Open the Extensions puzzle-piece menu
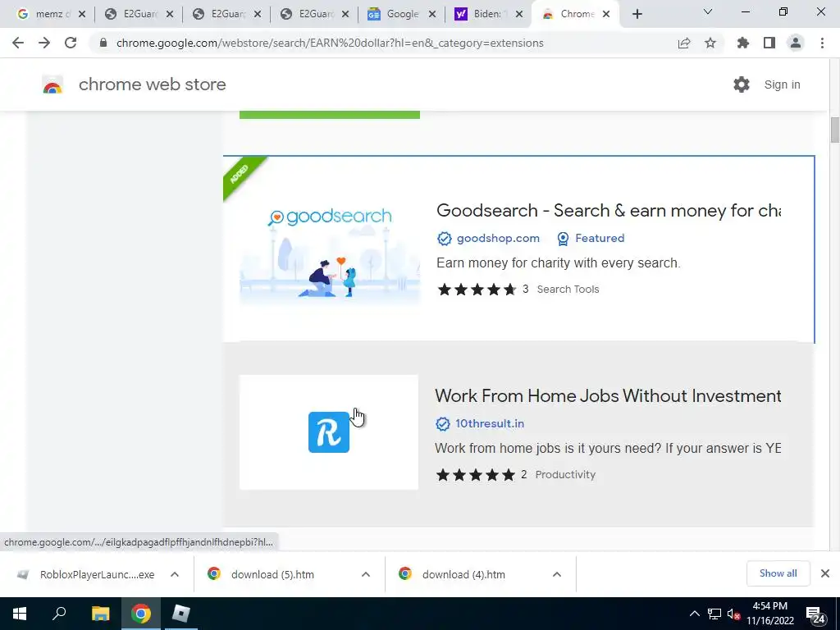The height and width of the screenshot is (630, 840). pos(743,43)
